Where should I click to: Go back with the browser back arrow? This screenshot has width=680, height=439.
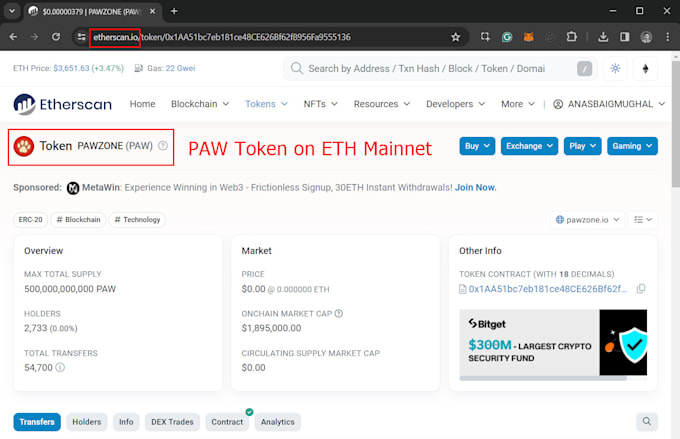tap(13, 37)
